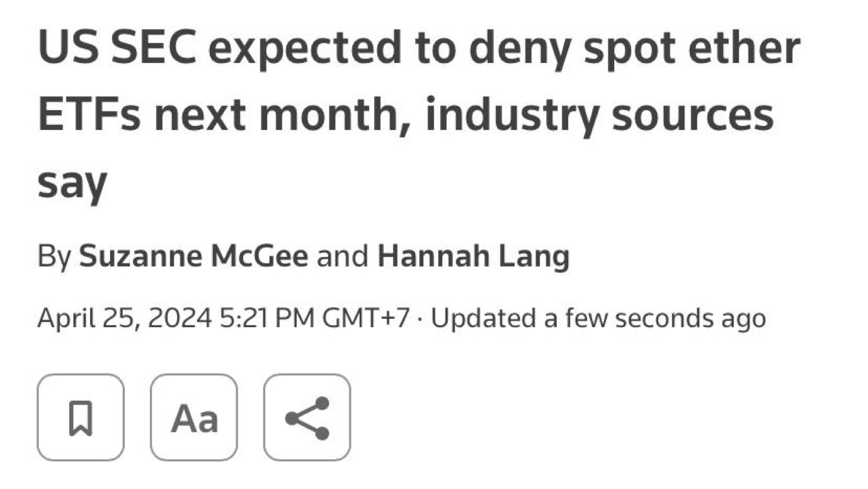The height and width of the screenshot is (489, 868).
Task: Adjust font size with the Aa button
Action: coord(194,417)
